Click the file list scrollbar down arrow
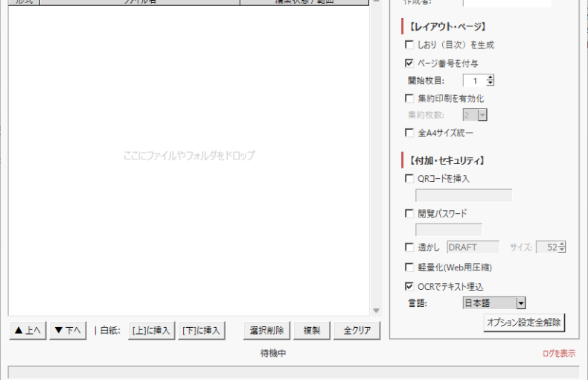The height and width of the screenshot is (380, 588). (x=376, y=311)
